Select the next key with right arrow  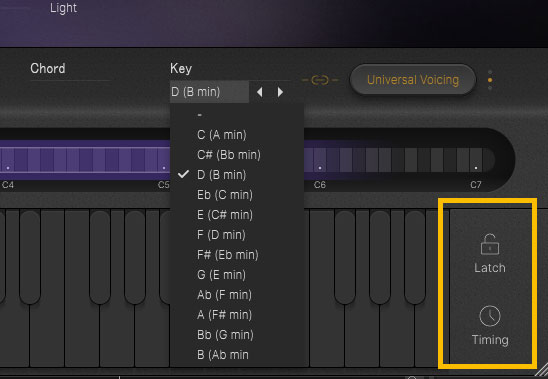click(280, 92)
